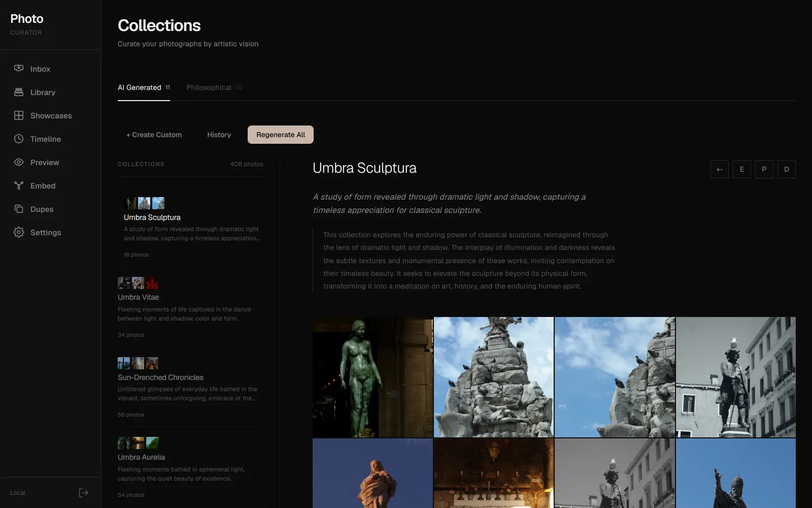The height and width of the screenshot is (508, 812).
Task: Open the Library section
Action: (x=51, y=92)
